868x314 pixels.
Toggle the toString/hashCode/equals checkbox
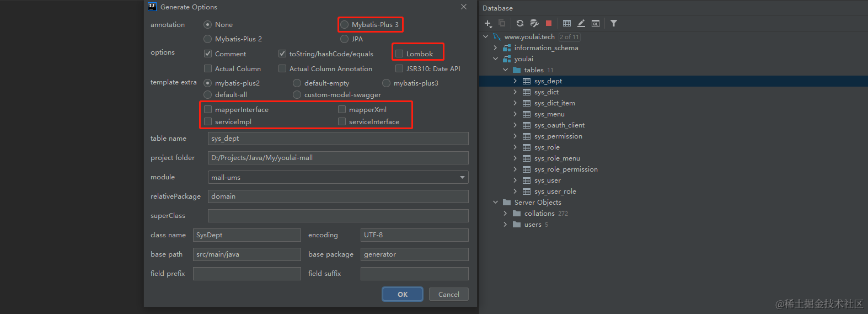pos(282,54)
